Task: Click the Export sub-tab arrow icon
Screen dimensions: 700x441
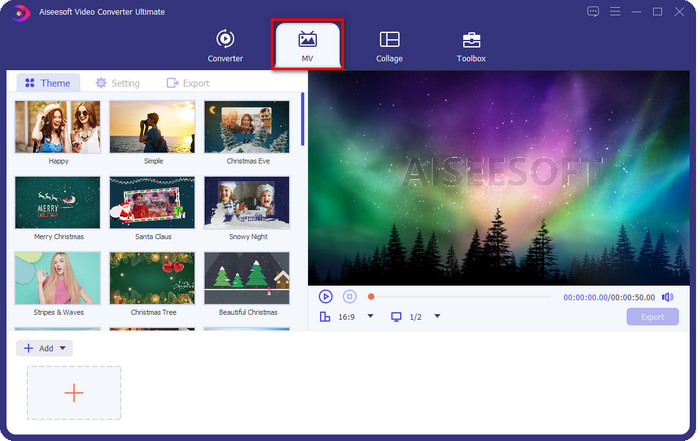Action: coord(172,83)
